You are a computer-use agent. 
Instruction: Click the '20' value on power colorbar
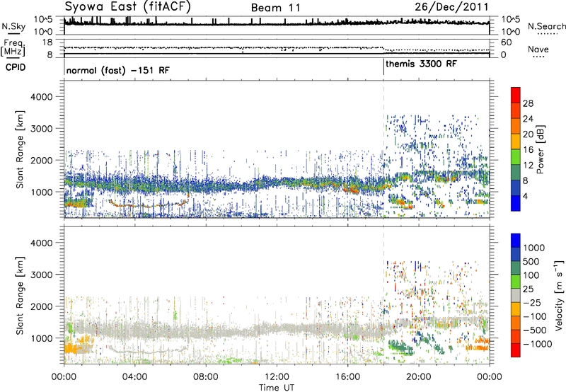click(528, 134)
